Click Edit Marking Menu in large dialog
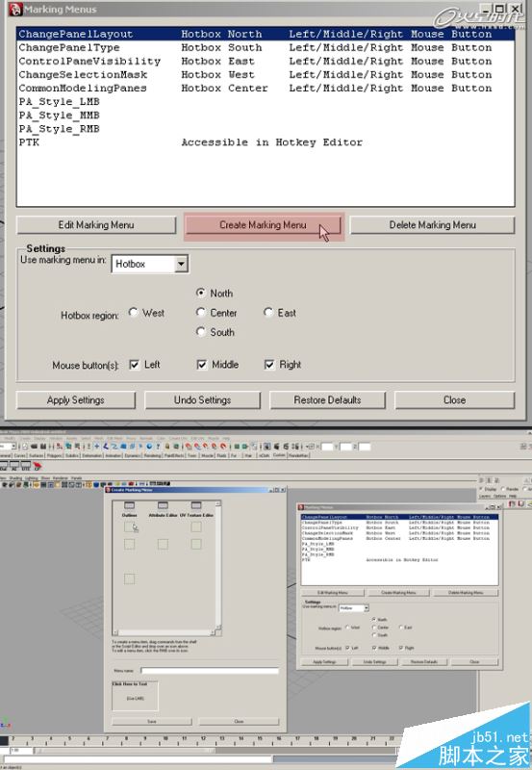The width and height of the screenshot is (532, 770). (96, 225)
